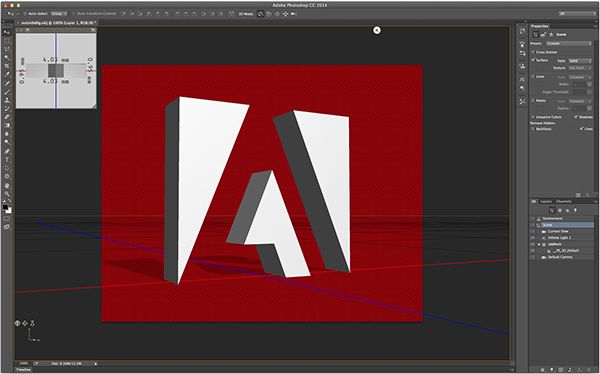Open status bar document info arrow
Image resolution: width=600 pixels, height=374 pixels.
[95, 363]
